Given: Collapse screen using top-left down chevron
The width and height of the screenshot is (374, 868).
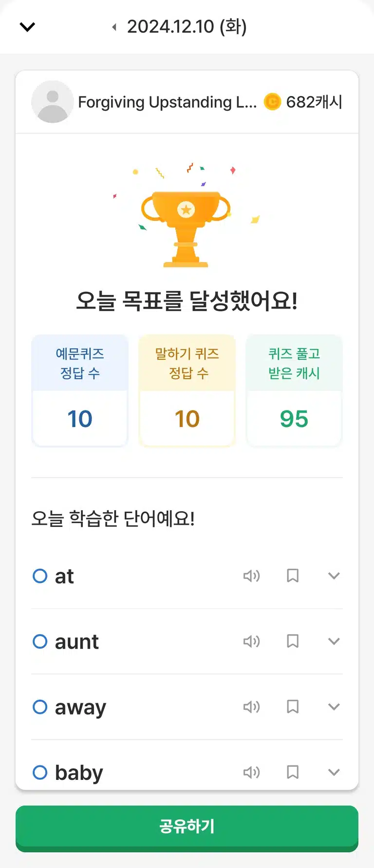Looking at the screenshot, I should (27, 27).
